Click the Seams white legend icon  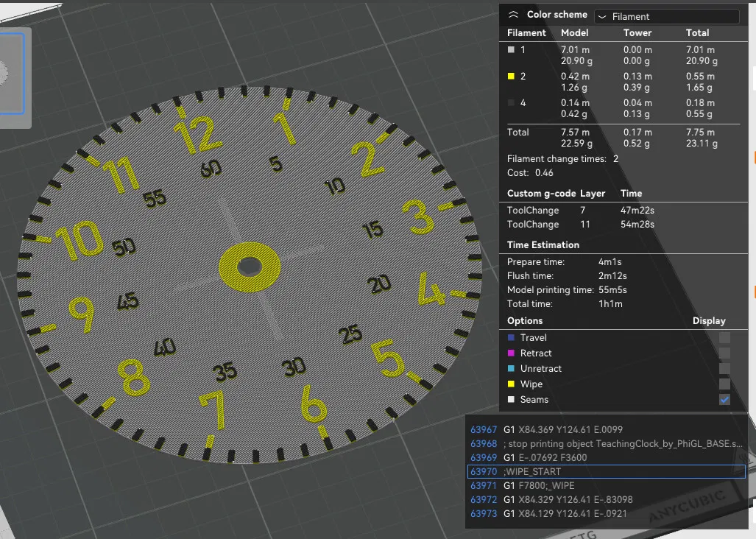click(x=511, y=399)
